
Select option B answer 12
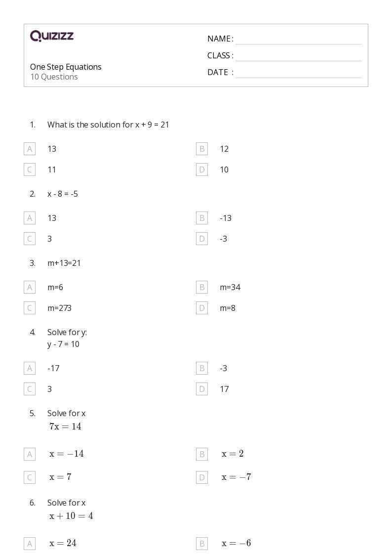(202, 149)
